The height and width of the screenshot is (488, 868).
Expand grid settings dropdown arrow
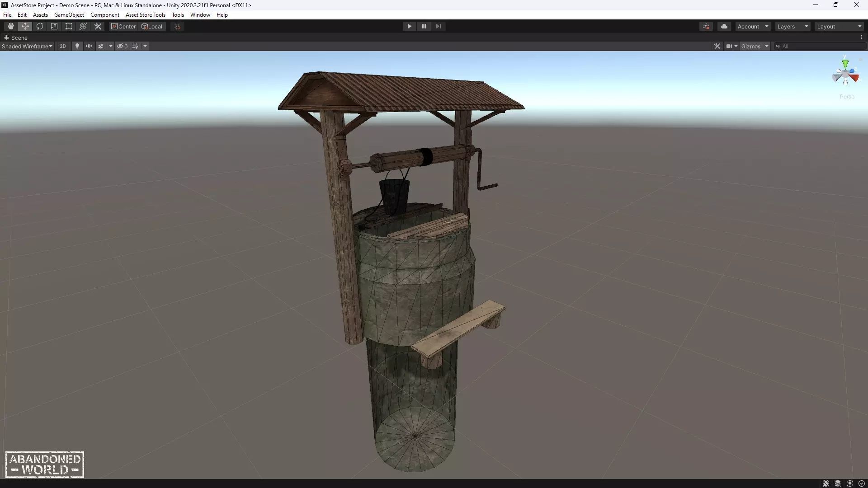pyautogui.click(x=145, y=46)
